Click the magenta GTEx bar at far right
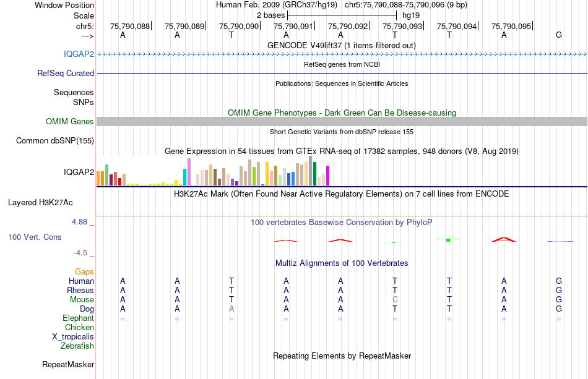 [327, 176]
